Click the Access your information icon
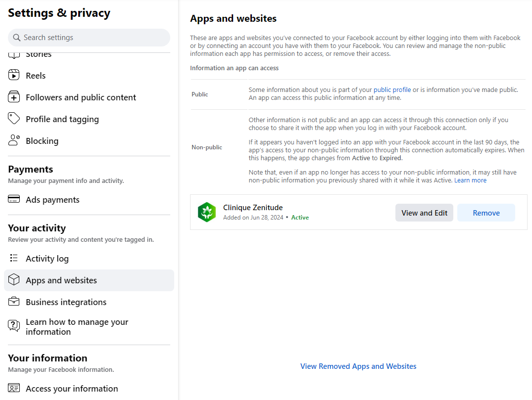This screenshot has width=532, height=400. (14, 389)
